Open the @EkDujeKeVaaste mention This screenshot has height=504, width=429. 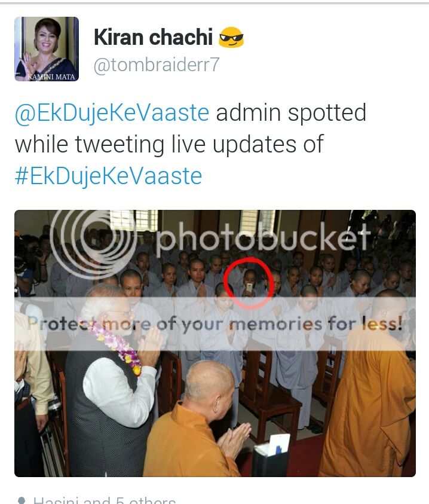point(112,112)
